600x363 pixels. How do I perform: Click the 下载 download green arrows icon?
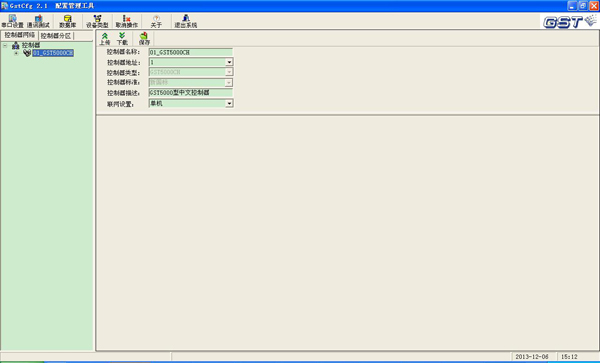pyautogui.click(x=122, y=39)
